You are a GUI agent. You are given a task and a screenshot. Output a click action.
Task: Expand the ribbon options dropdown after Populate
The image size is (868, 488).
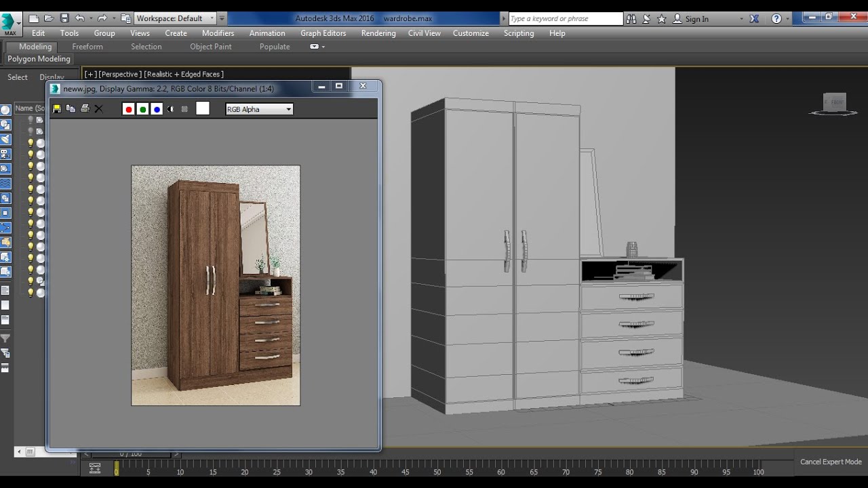(x=317, y=47)
